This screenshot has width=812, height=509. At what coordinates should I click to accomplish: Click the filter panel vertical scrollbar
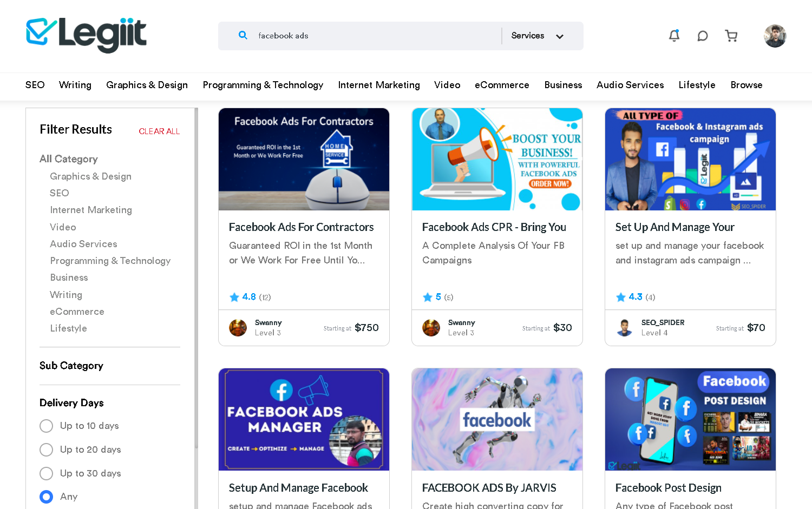pos(196,277)
